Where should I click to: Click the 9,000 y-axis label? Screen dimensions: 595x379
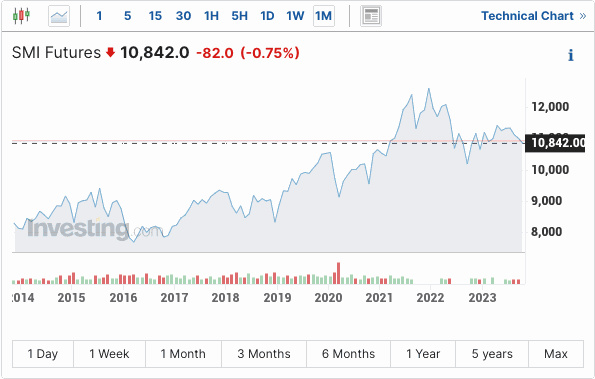546,201
